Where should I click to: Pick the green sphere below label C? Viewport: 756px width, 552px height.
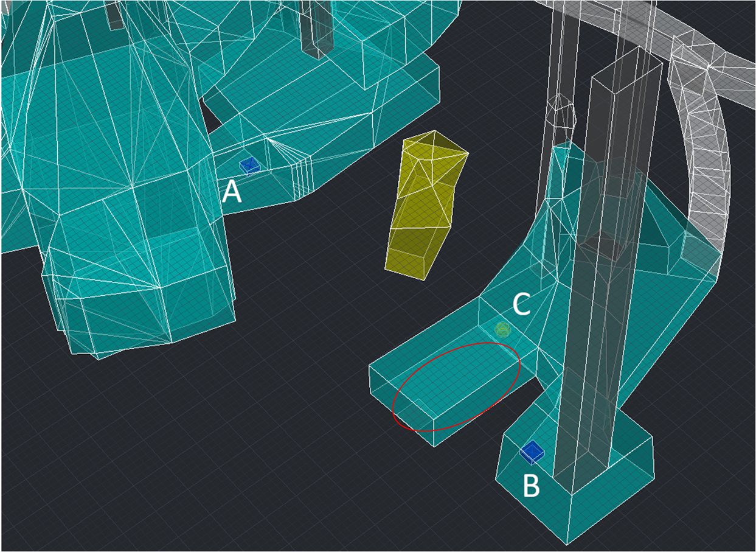502,329
